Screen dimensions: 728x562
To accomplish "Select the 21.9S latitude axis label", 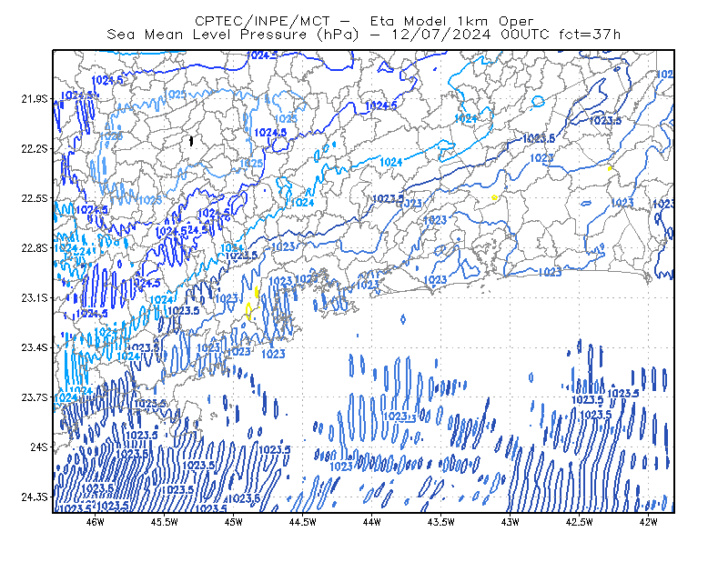I will tap(34, 99).
